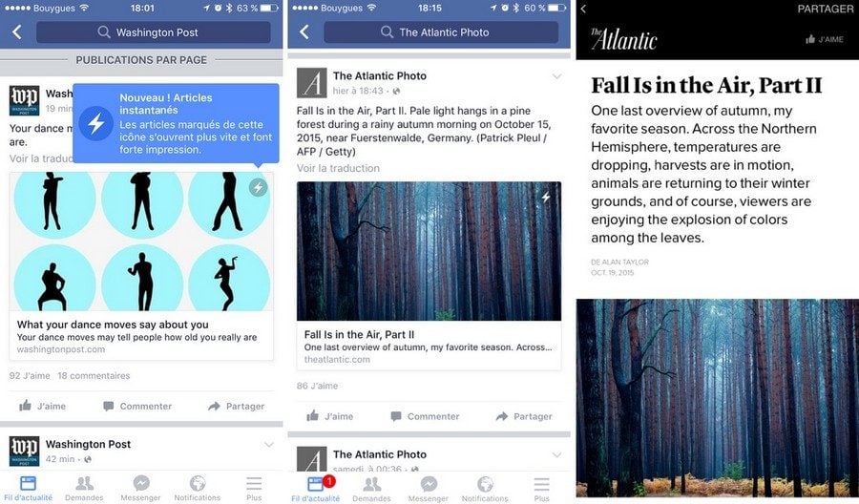Image resolution: width=859 pixels, height=504 pixels.
Task: Tap the Washington Post profile logo icon
Action: (24, 100)
